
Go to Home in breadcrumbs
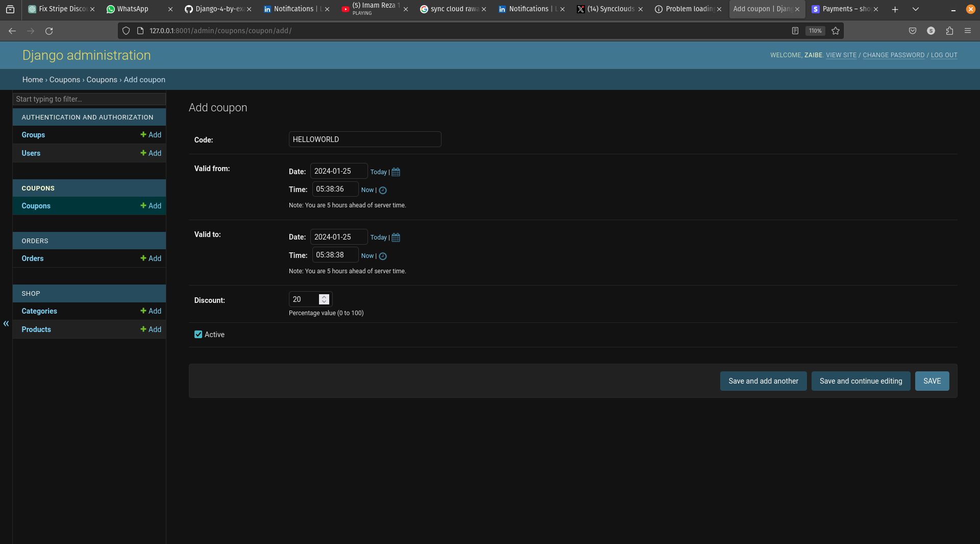tap(33, 80)
